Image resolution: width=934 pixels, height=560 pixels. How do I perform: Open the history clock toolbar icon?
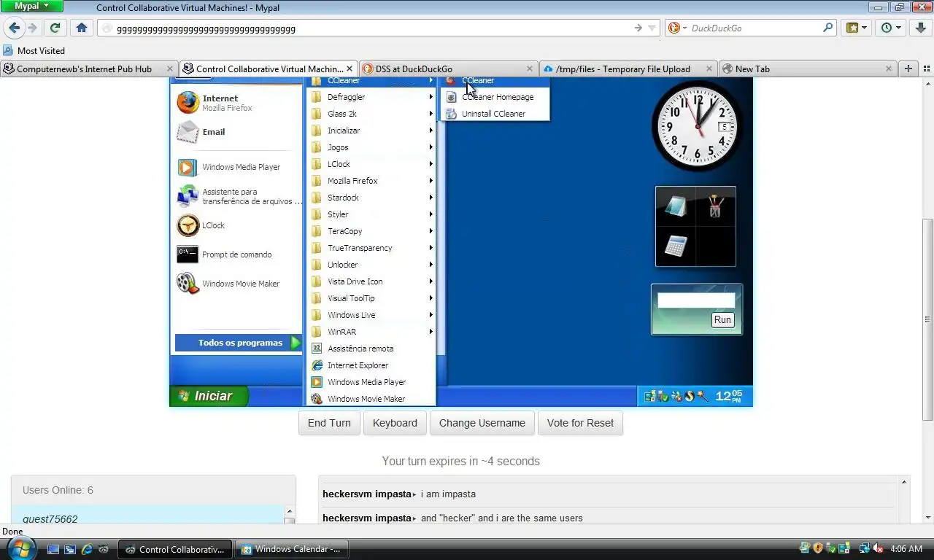[891, 28]
